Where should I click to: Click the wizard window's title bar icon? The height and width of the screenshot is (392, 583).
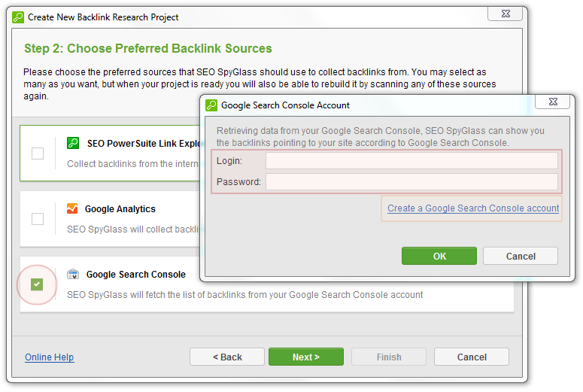coord(17,17)
